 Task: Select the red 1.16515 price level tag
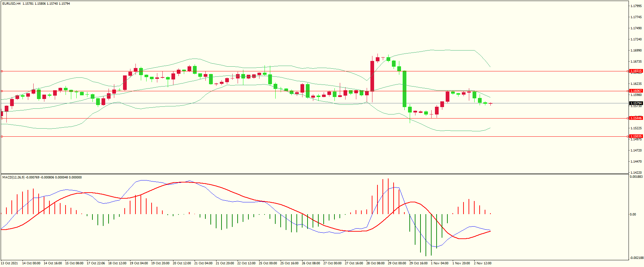click(x=636, y=71)
